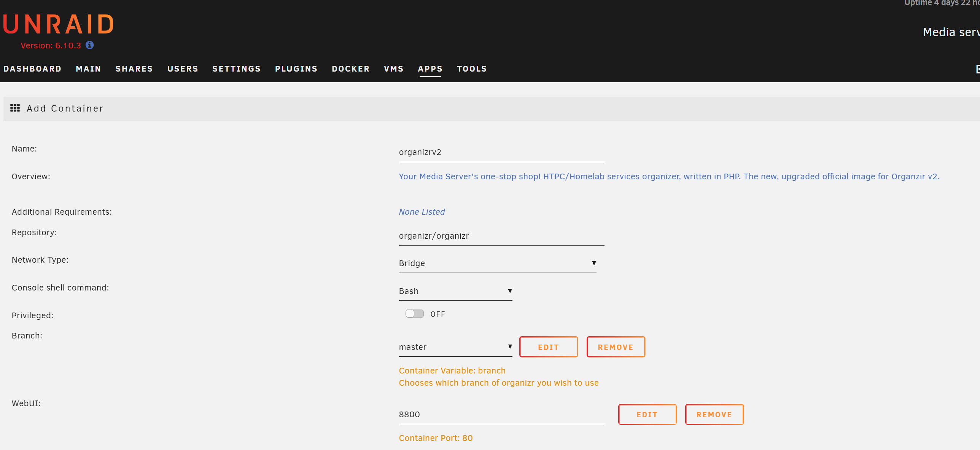
Task: Remove the Branch variable
Action: [616, 347]
